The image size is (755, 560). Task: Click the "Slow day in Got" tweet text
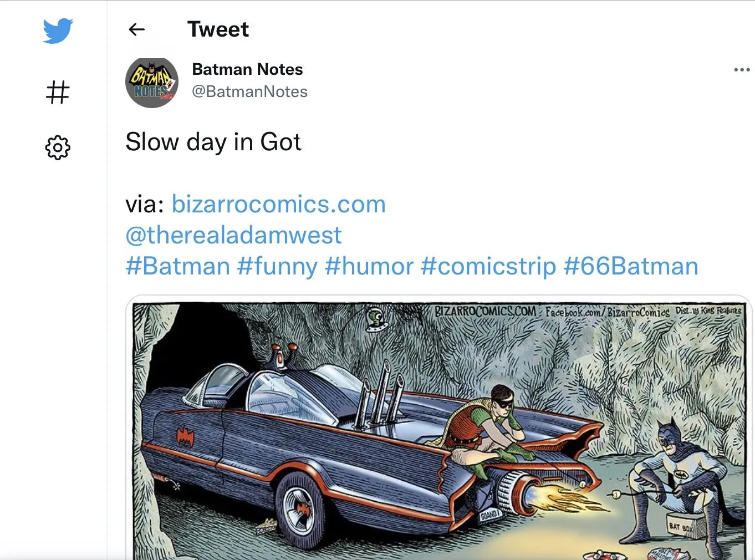click(213, 142)
